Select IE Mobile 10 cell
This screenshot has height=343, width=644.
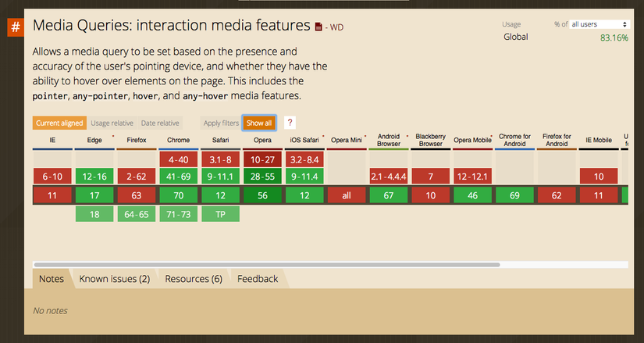[x=599, y=177]
